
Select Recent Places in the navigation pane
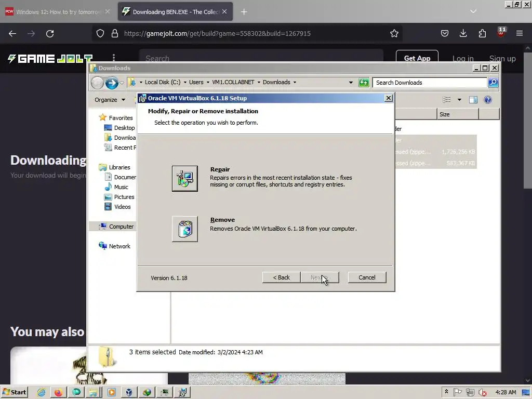pyautogui.click(x=120, y=147)
